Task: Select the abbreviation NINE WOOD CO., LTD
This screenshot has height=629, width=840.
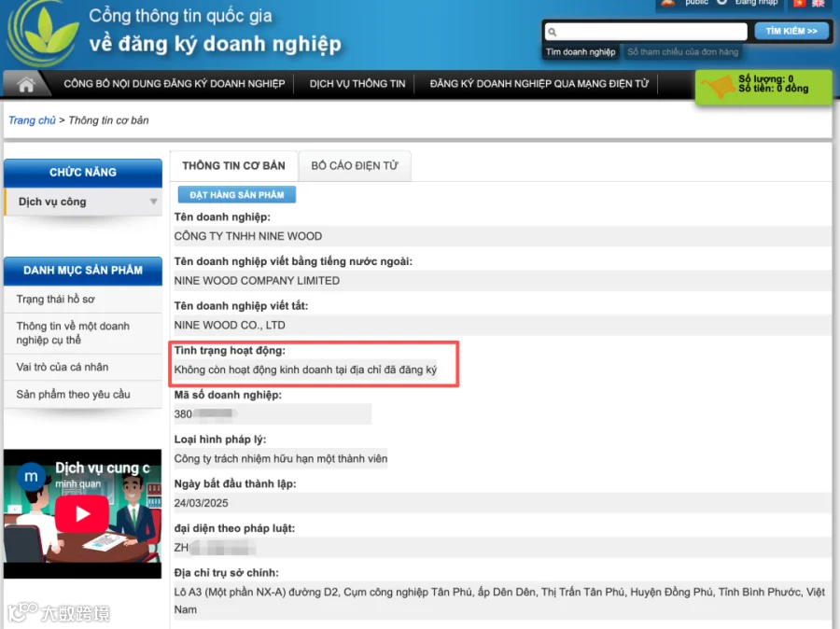Action: pos(230,325)
